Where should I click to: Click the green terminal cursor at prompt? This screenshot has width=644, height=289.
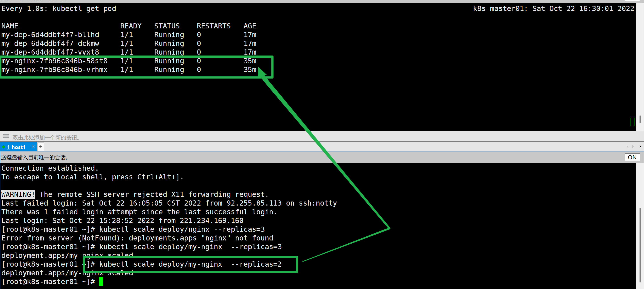tap(101, 282)
